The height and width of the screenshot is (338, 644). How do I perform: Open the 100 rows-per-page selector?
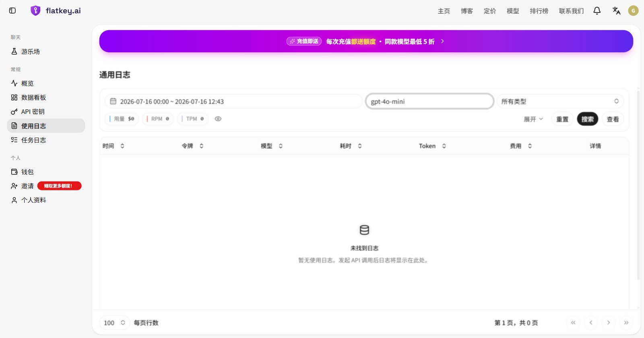[114, 323]
